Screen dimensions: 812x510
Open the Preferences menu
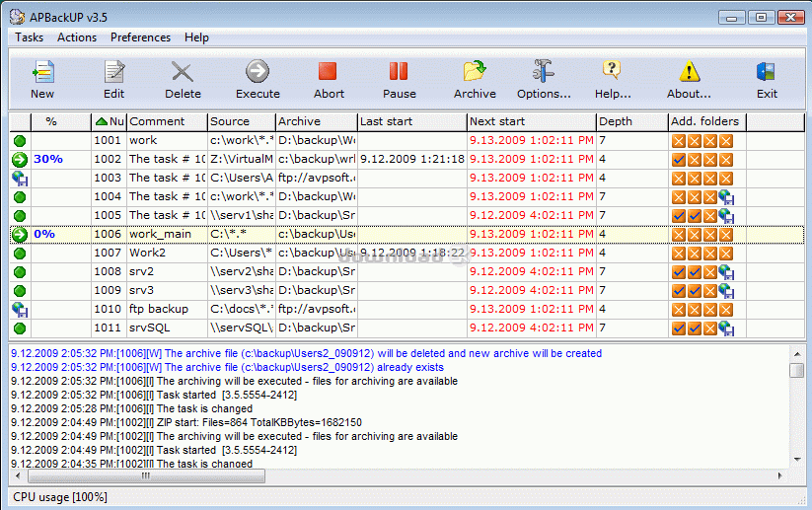click(x=140, y=37)
